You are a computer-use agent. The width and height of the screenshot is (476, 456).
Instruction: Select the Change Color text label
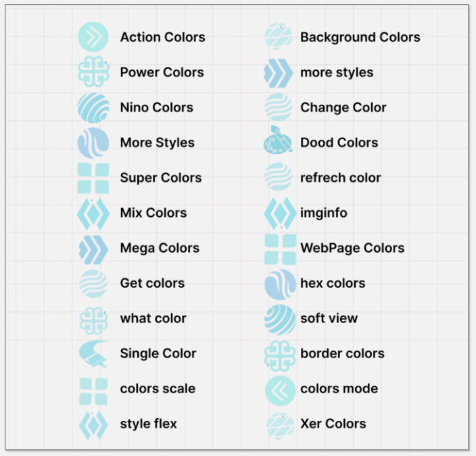[343, 107]
